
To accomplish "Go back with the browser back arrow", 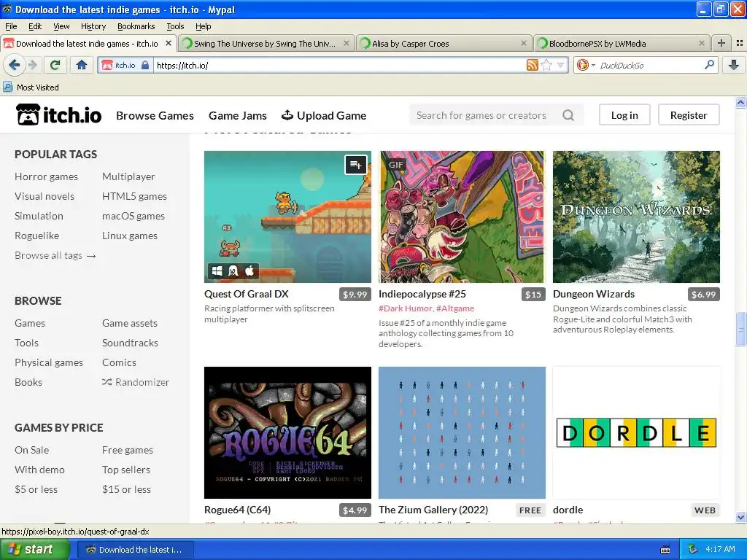I will point(14,65).
